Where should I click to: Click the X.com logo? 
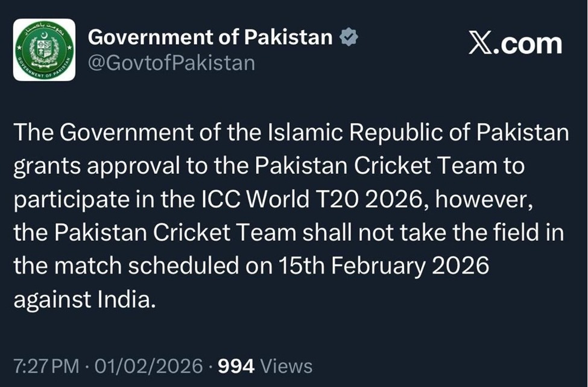[x=515, y=43]
